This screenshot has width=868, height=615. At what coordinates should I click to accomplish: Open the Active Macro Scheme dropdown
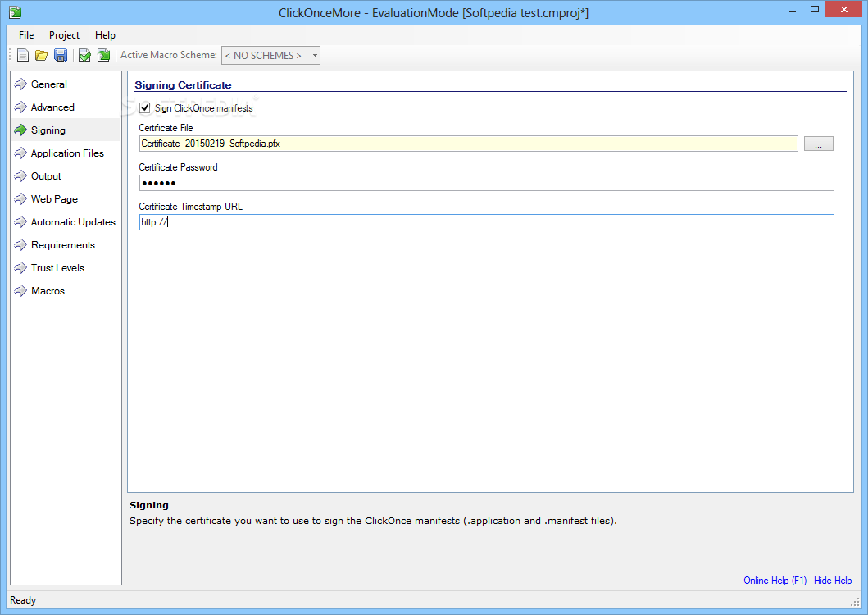(270, 56)
